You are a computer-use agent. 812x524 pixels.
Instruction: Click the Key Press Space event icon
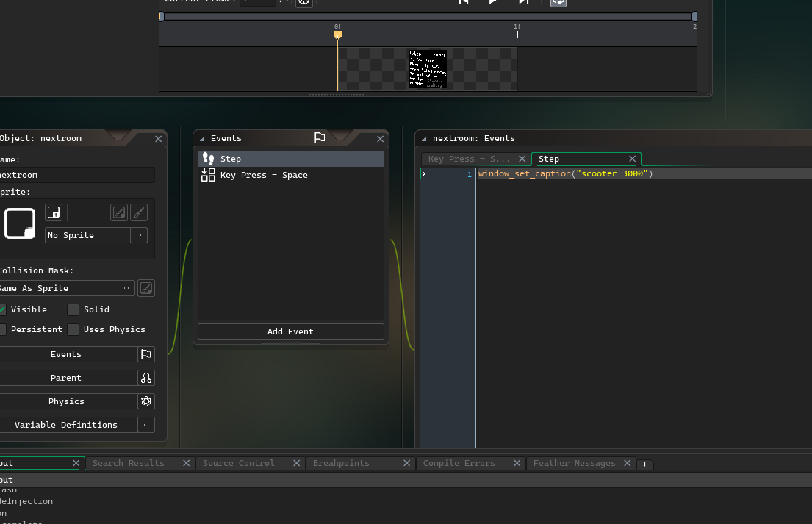pos(208,175)
